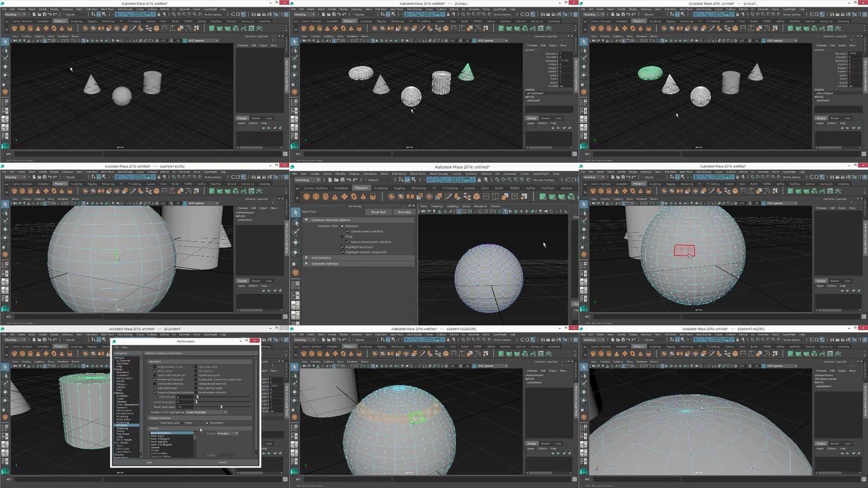
Task: Open the Edit menu in the Preferences dialog
Action: pyautogui.click(x=116, y=347)
